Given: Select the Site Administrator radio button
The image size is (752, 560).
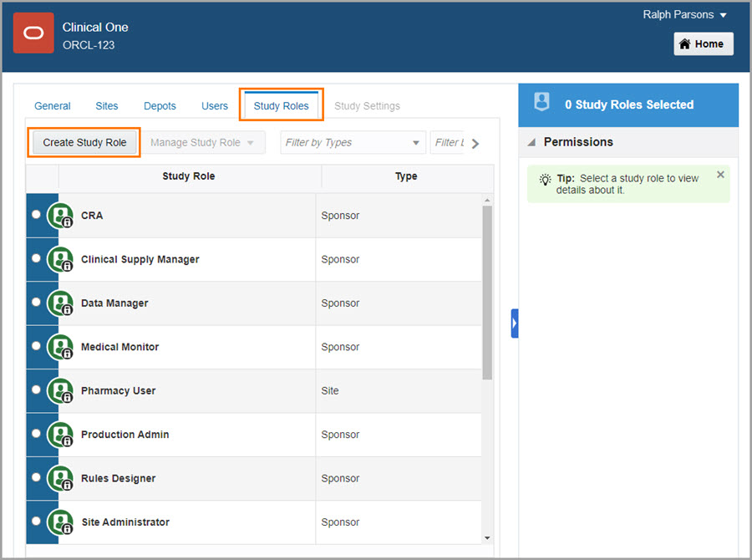Looking at the screenshot, I should point(36,522).
